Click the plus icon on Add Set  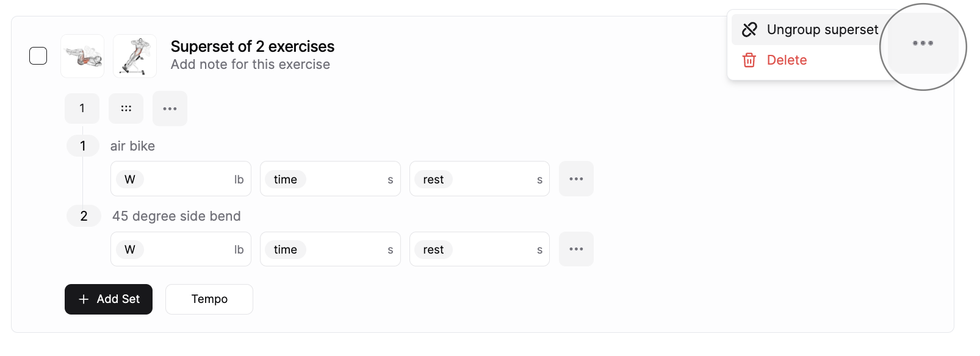(84, 299)
